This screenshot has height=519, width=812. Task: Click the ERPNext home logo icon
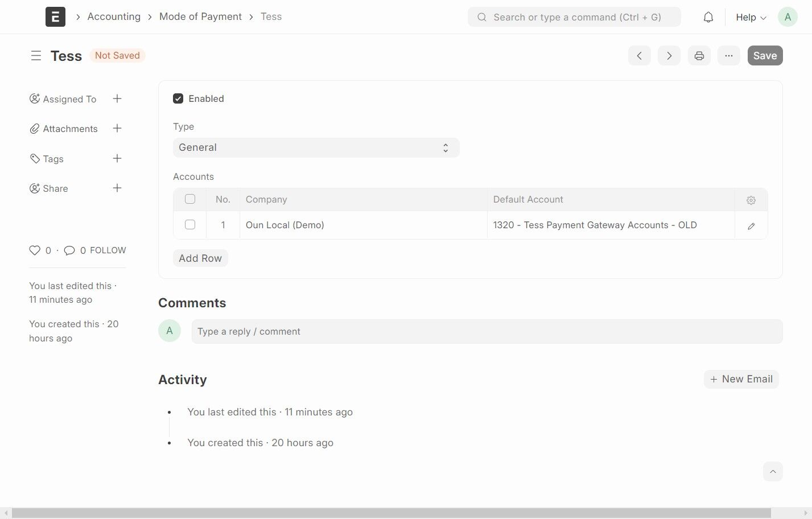tap(55, 17)
